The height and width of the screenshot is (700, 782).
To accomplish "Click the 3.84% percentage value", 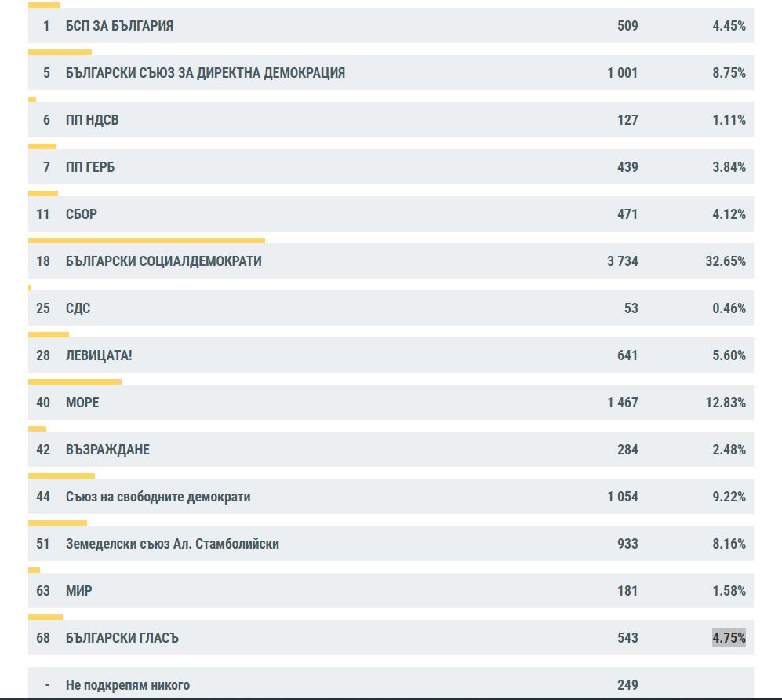I will (729, 167).
